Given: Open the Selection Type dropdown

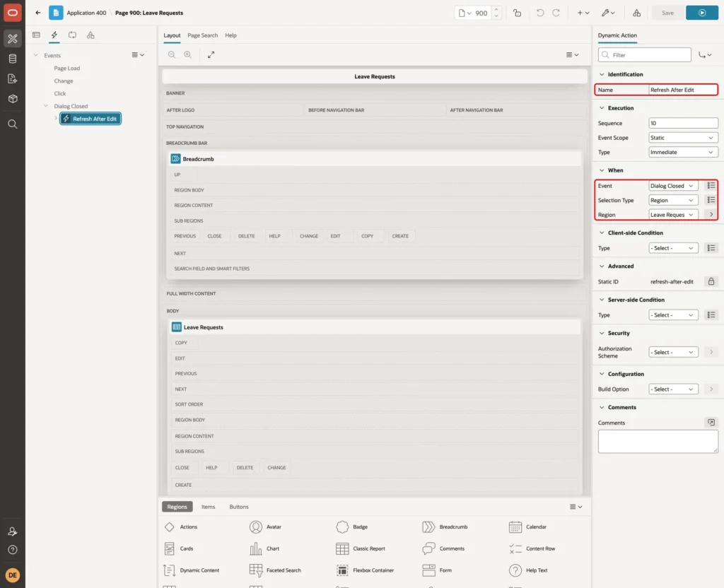Looking at the screenshot, I should click(673, 200).
